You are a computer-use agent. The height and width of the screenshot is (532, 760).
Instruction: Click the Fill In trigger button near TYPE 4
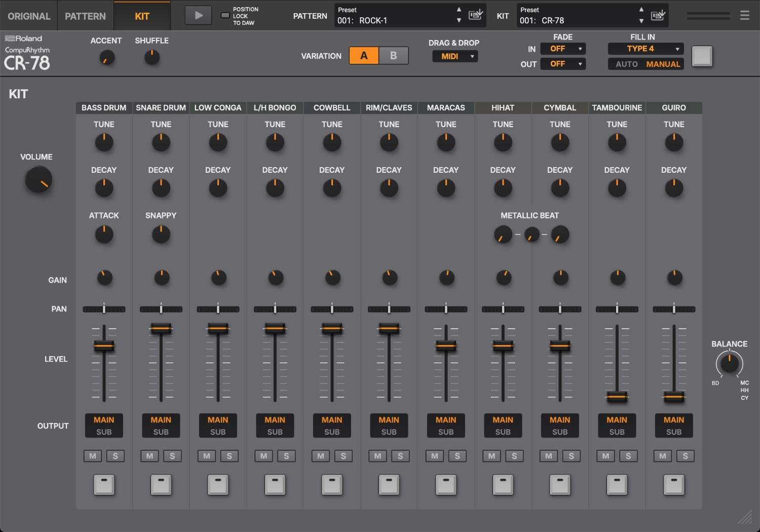coord(702,56)
